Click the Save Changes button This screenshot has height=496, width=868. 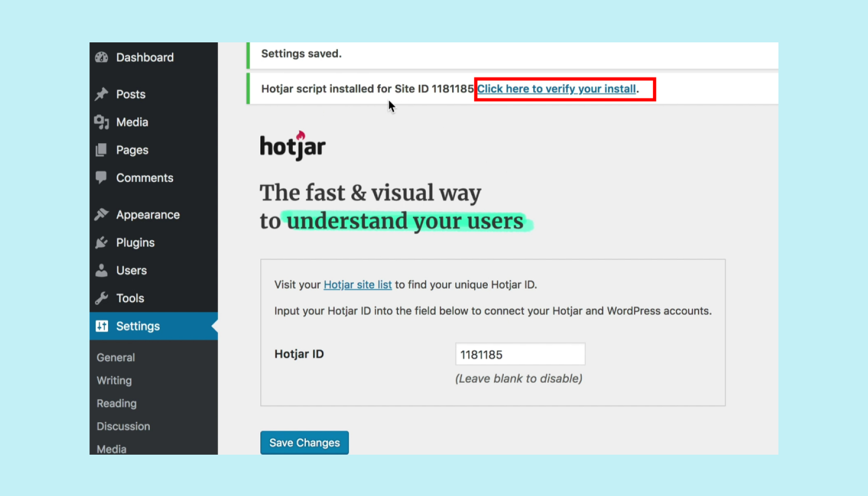304,443
